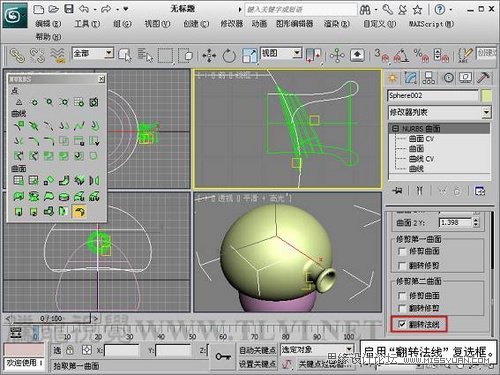Toggle the Percent Snap button
The width and height of the screenshot is (500, 375).
pos(421,55)
